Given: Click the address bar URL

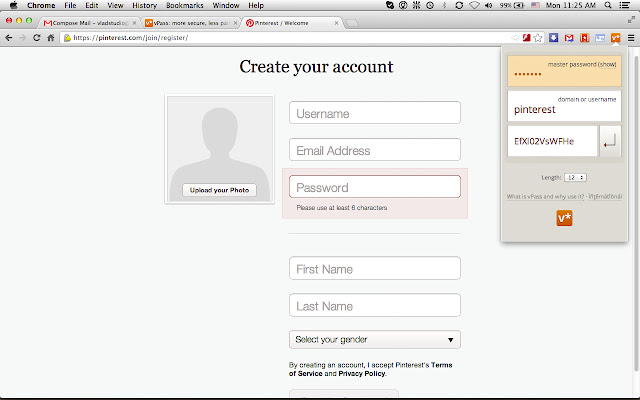Looking at the screenshot, I should click(x=131, y=38).
